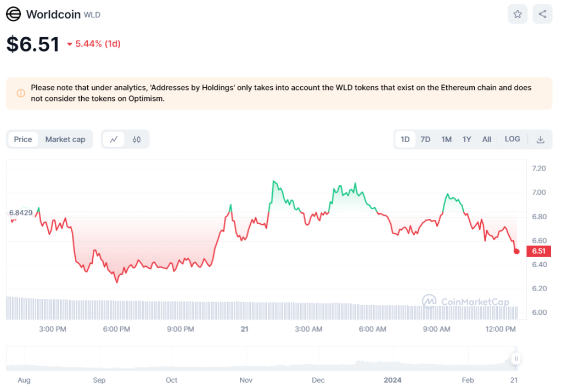This screenshot has height=392, width=562.
Task: Click the 7.20 price axis label
Action: (539, 168)
